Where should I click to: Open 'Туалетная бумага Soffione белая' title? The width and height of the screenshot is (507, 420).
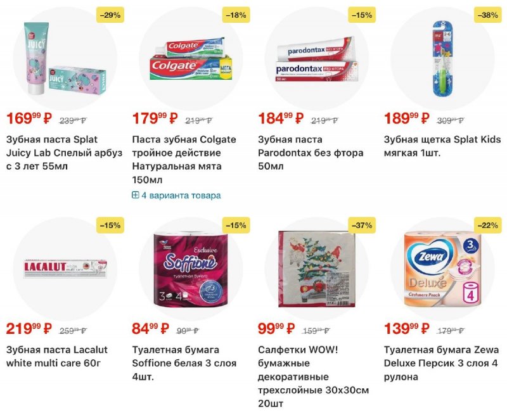pyautogui.click(x=184, y=363)
